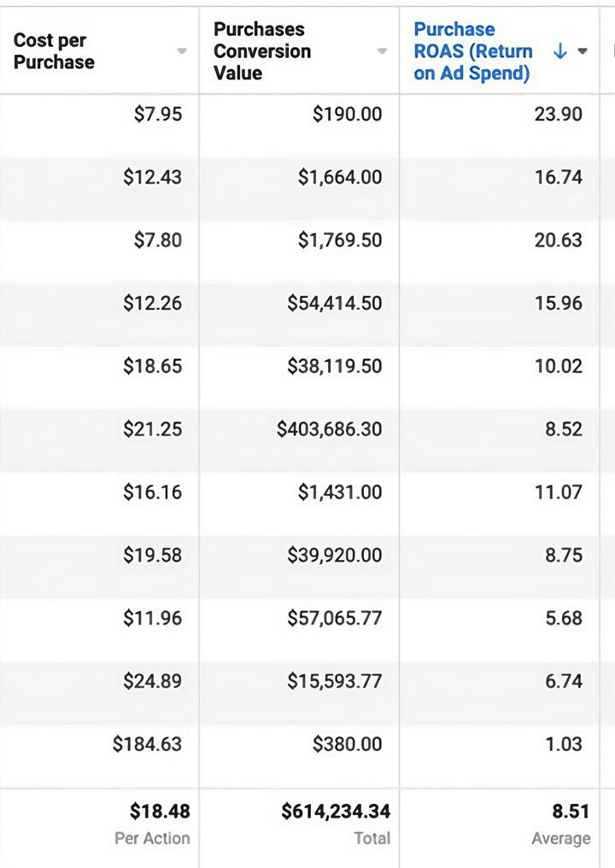The height and width of the screenshot is (868, 615).
Task: Select the $403,686.30 conversion value cell
Action: click(330, 429)
